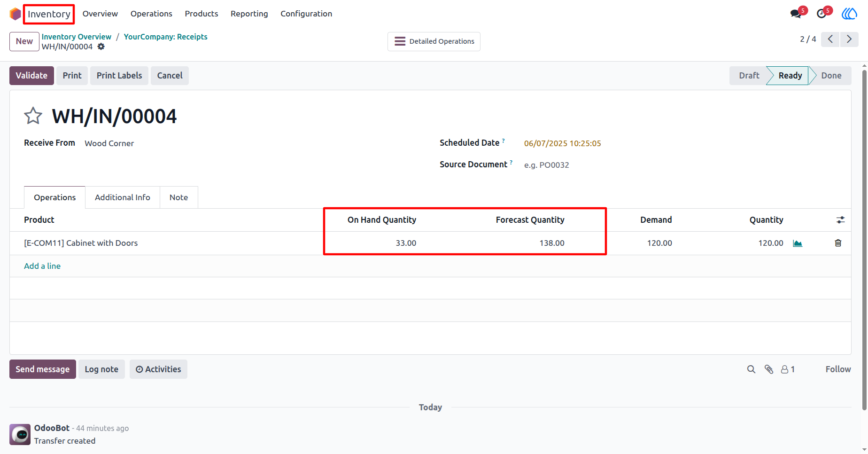Open the Operations menu
The height and width of the screenshot is (454, 868).
tap(151, 14)
